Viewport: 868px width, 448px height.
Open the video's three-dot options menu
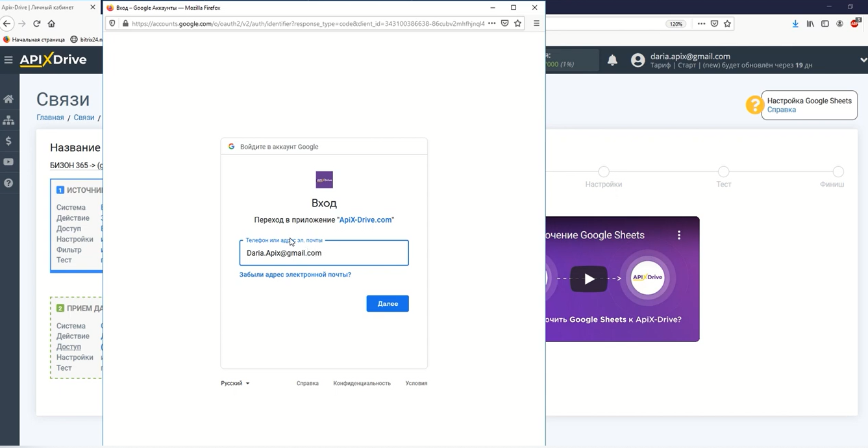[679, 235]
